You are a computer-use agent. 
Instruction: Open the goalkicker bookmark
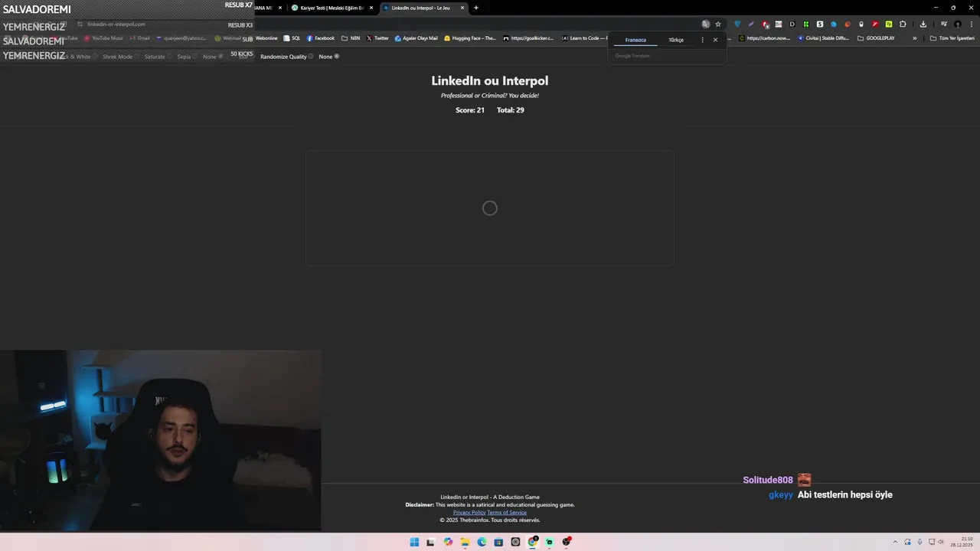528,38
